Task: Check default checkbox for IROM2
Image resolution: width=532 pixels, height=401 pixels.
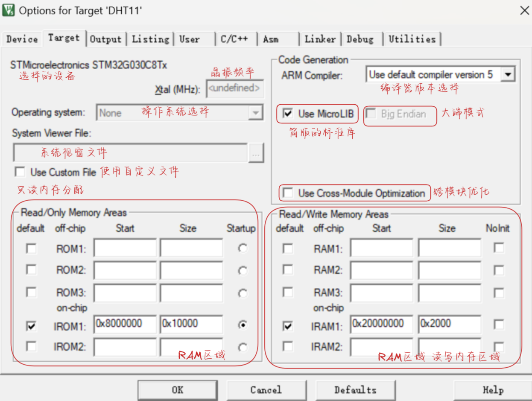Action: (x=31, y=346)
